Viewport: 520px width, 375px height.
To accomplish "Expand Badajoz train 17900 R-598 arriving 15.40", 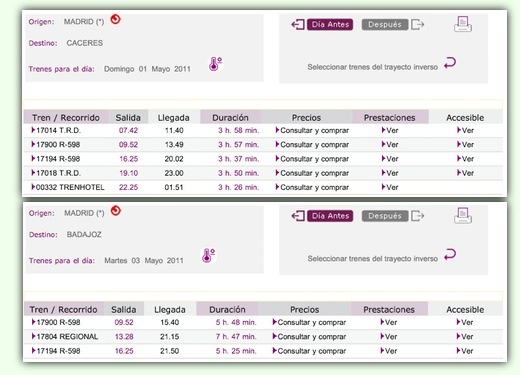I will (56, 322).
